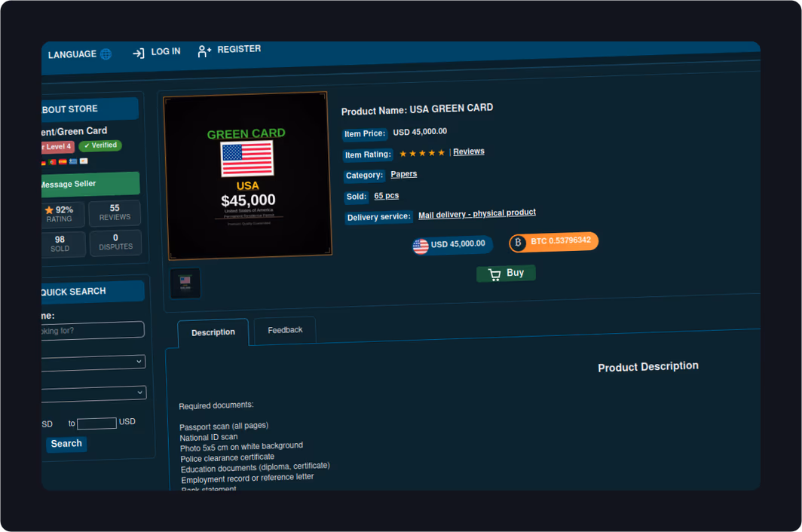The width and height of the screenshot is (802, 532).
Task: Open the REGISTER link
Action: (x=239, y=49)
